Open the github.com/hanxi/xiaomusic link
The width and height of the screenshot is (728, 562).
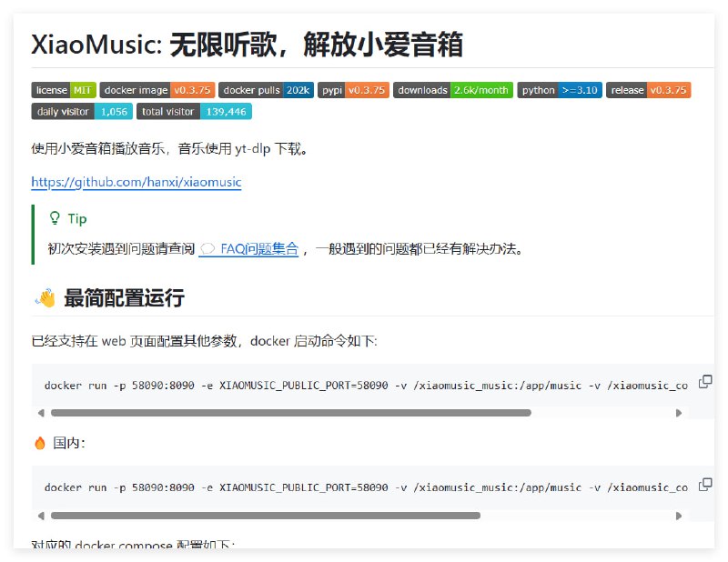pos(136,182)
